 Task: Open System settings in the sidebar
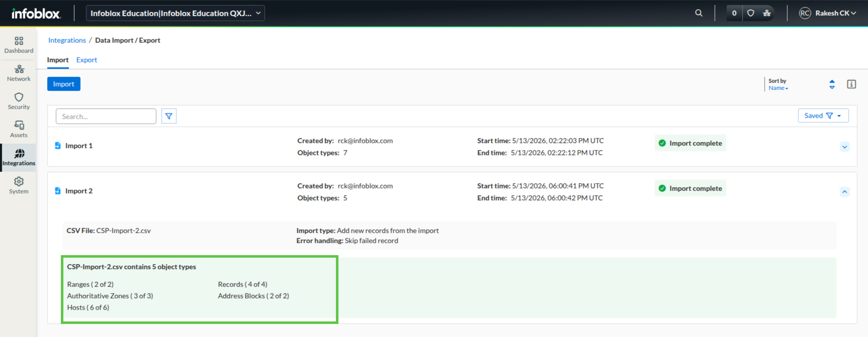[x=19, y=186]
